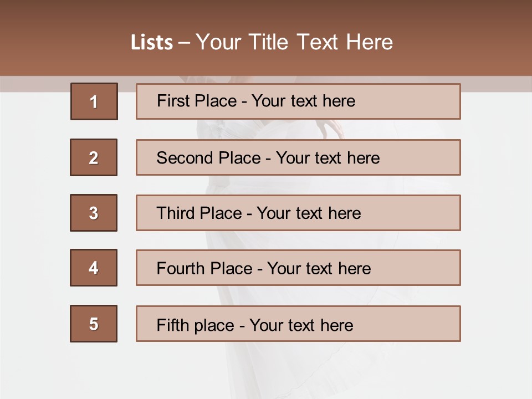
Task: Select the number 2 square
Action: point(94,157)
